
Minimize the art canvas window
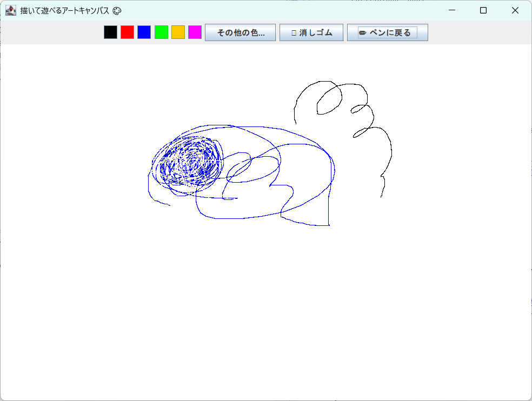pyautogui.click(x=452, y=10)
